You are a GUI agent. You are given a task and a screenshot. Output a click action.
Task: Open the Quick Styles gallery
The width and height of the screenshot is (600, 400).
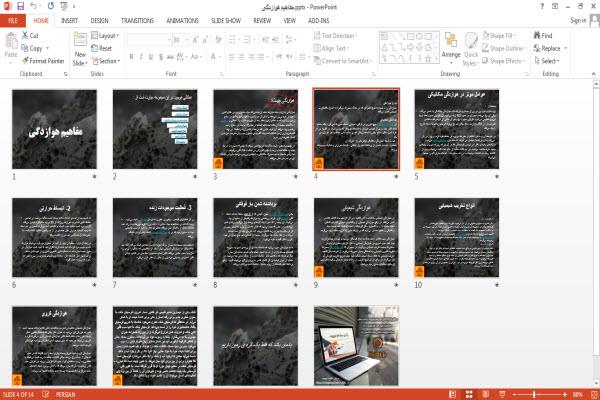(x=471, y=49)
